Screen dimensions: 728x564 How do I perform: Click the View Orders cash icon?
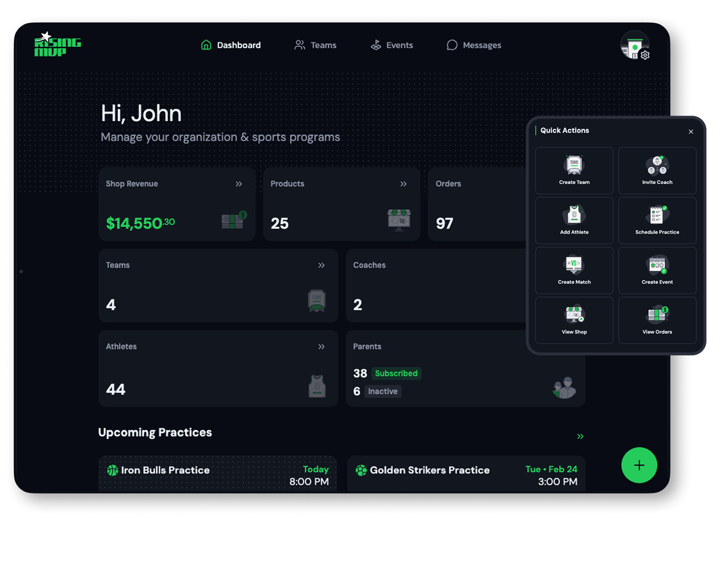point(658,314)
